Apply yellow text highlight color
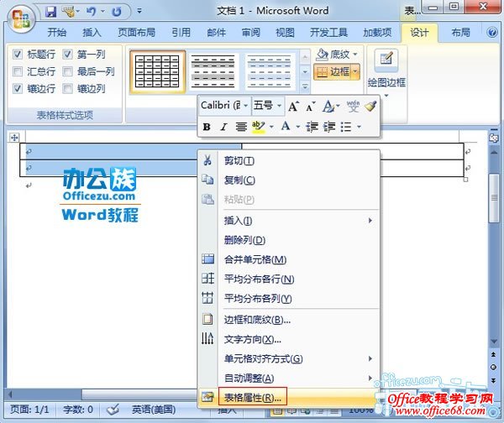Viewport: 504px width, 423px height. (258, 127)
